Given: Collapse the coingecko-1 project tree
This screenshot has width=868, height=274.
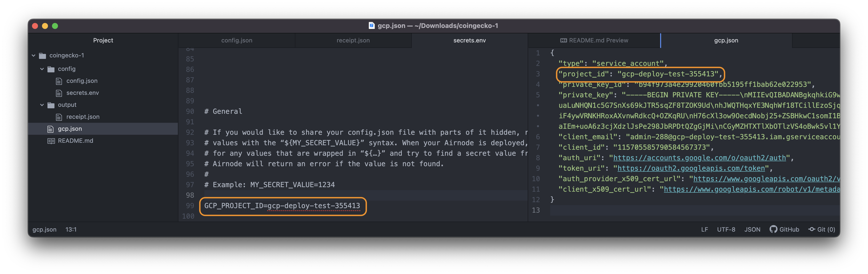Looking at the screenshot, I should tap(33, 55).
